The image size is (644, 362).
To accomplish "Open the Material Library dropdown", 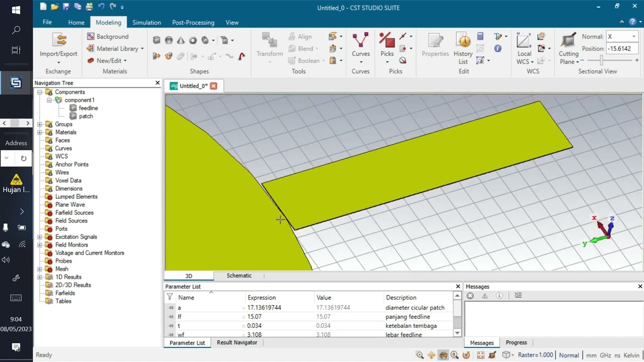I will coord(115,49).
